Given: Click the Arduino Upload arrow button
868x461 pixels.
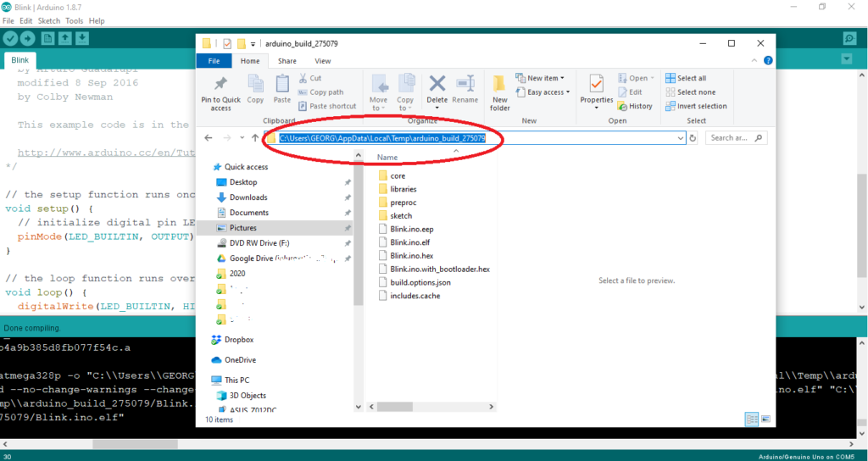Looking at the screenshot, I should pyautogui.click(x=28, y=38).
